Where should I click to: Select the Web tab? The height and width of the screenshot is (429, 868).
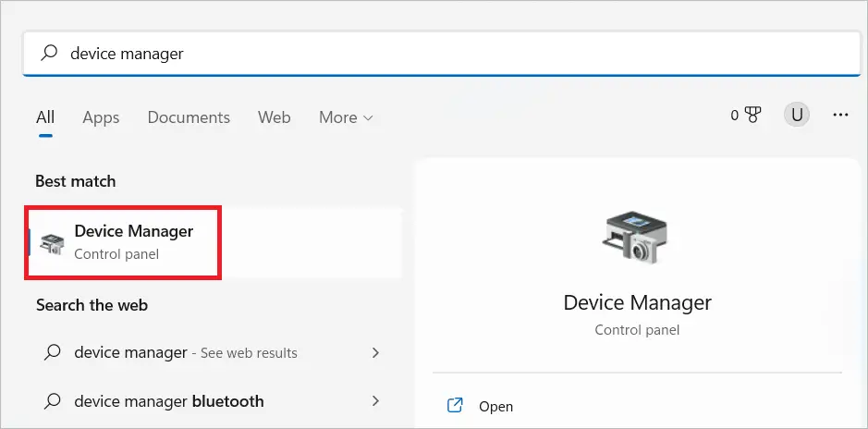pos(274,117)
